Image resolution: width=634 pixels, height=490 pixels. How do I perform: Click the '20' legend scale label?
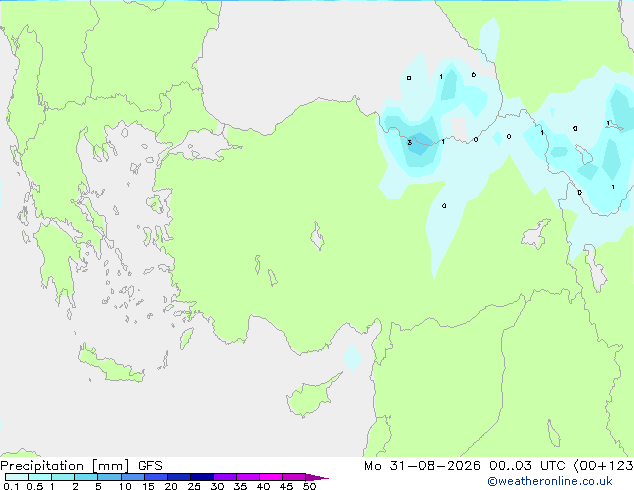[x=171, y=486]
